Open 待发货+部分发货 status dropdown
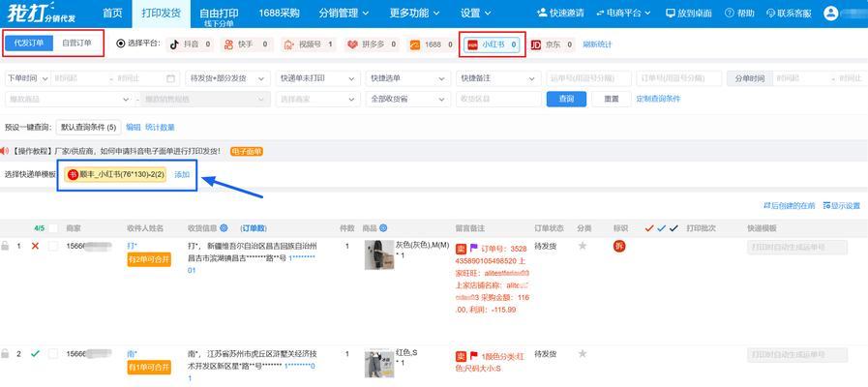 click(227, 78)
